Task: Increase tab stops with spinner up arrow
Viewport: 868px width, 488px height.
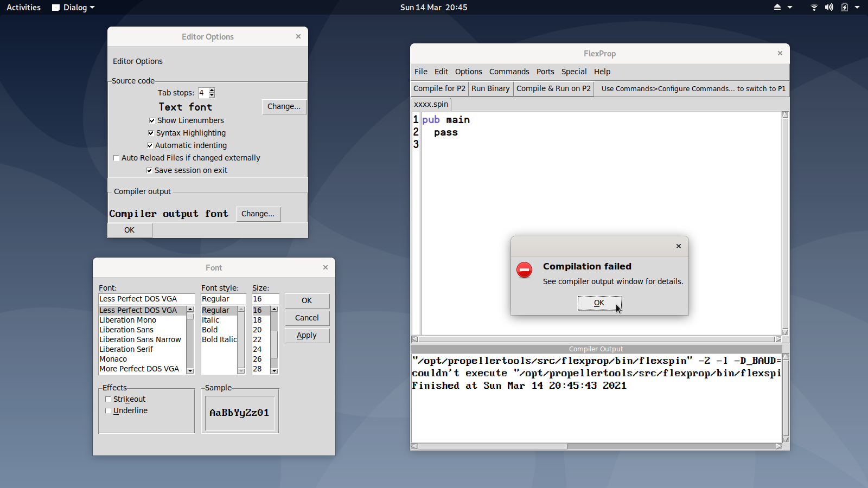Action: point(212,91)
